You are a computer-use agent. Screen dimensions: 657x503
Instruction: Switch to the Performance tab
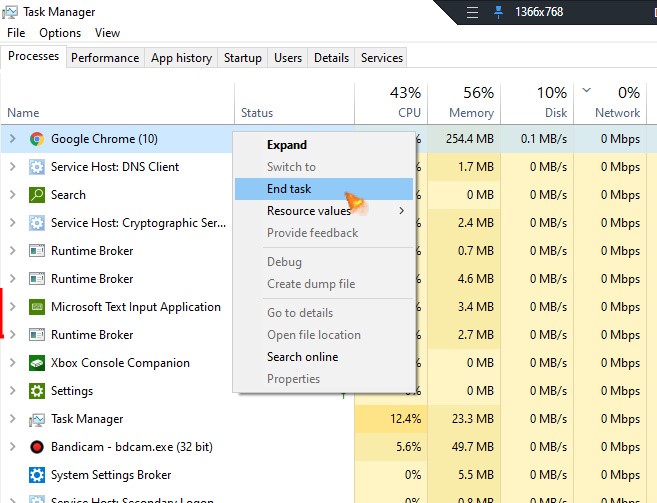[x=105, y=58]
